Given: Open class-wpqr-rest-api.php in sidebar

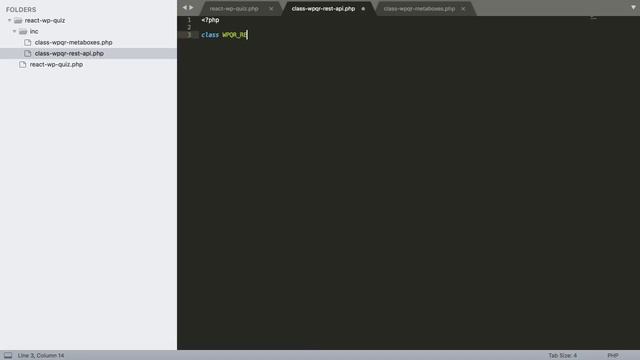Looking at the screenshot, I should [x=69, y=53].
